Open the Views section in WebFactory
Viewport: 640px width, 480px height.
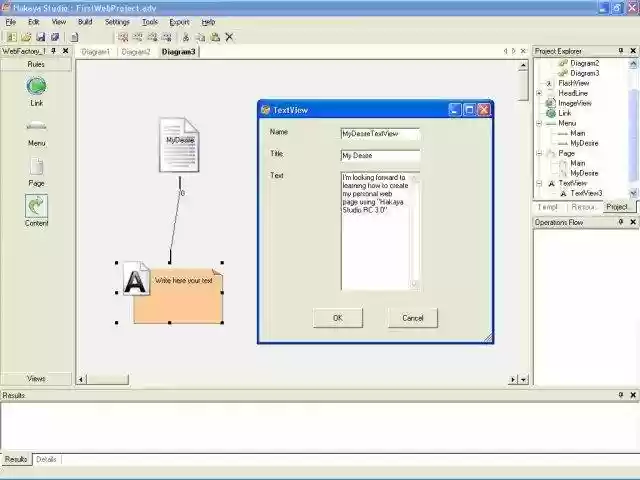(x=36, y=378)
